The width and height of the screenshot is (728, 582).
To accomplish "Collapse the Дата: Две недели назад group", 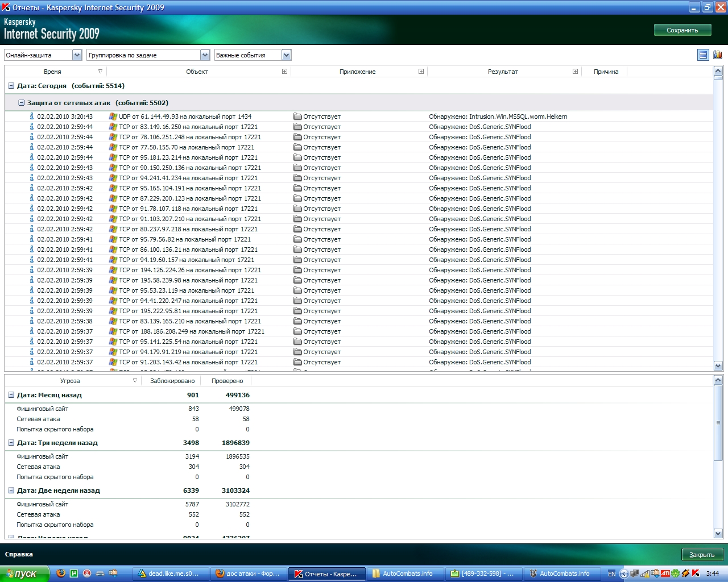I will tap(11, 490).
